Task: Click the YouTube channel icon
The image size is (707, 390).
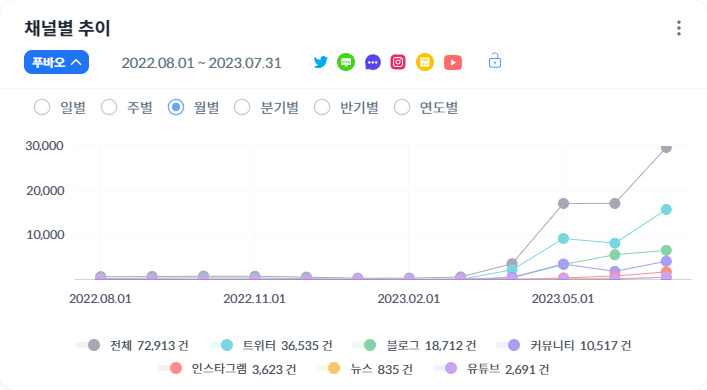Action: [453, 62]
